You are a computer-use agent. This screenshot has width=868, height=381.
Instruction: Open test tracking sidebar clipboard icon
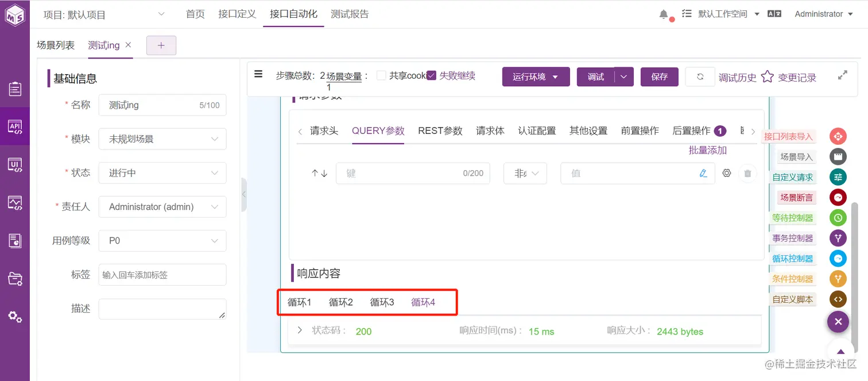point(15,89)
